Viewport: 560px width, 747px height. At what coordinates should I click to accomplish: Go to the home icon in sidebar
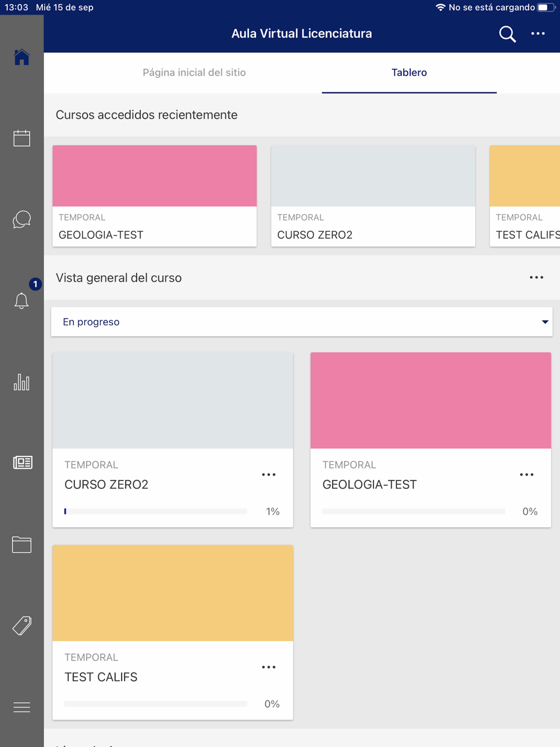pyautogui.click(x=22, y=57)
